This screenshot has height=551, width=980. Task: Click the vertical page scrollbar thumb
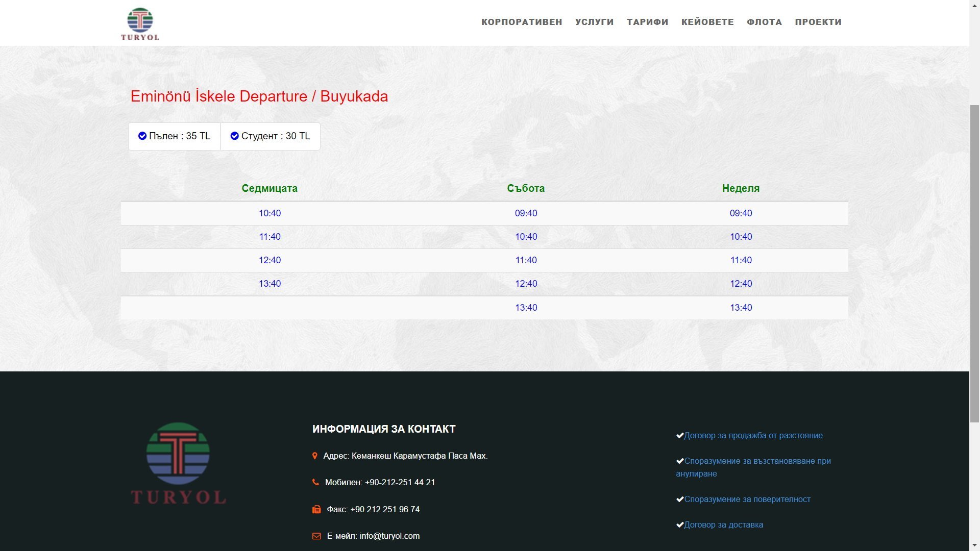[x=974, y=263]
